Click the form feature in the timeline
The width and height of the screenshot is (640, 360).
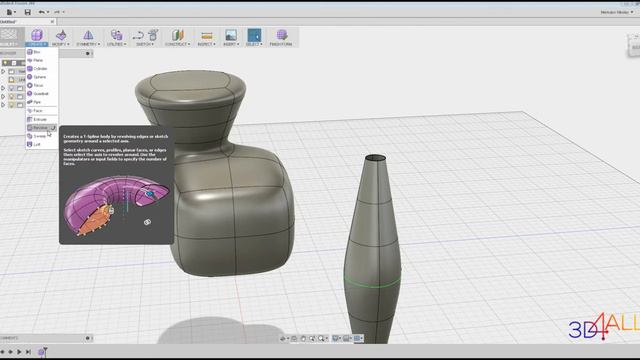click(41, 352)
